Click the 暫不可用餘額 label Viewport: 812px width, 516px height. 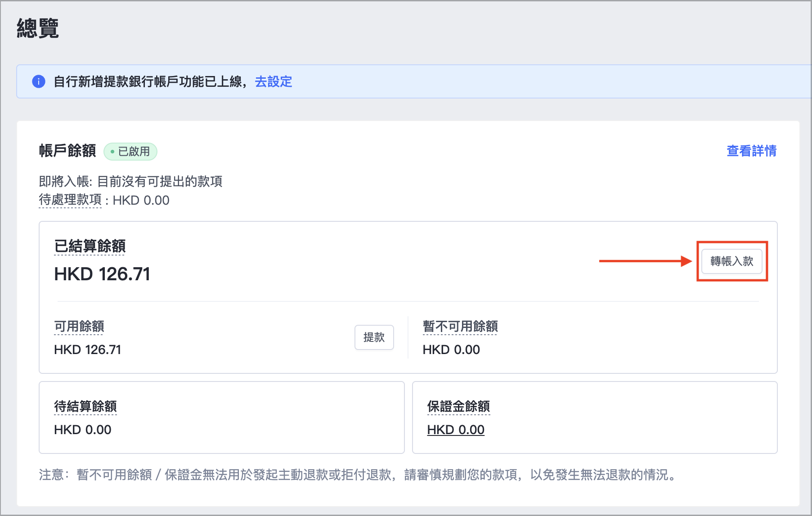point(460,326)
